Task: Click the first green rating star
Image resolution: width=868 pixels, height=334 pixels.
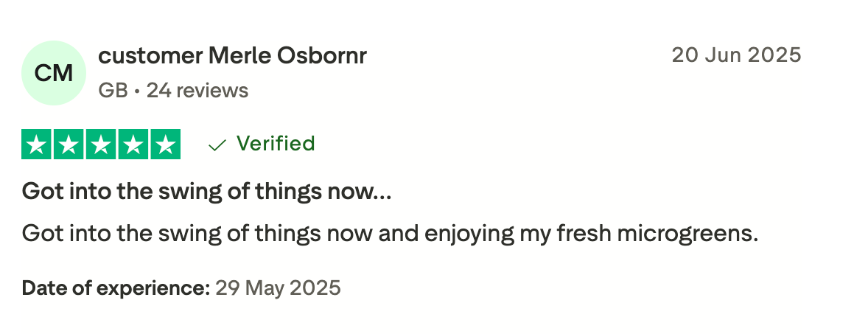Action: (36, 145)
